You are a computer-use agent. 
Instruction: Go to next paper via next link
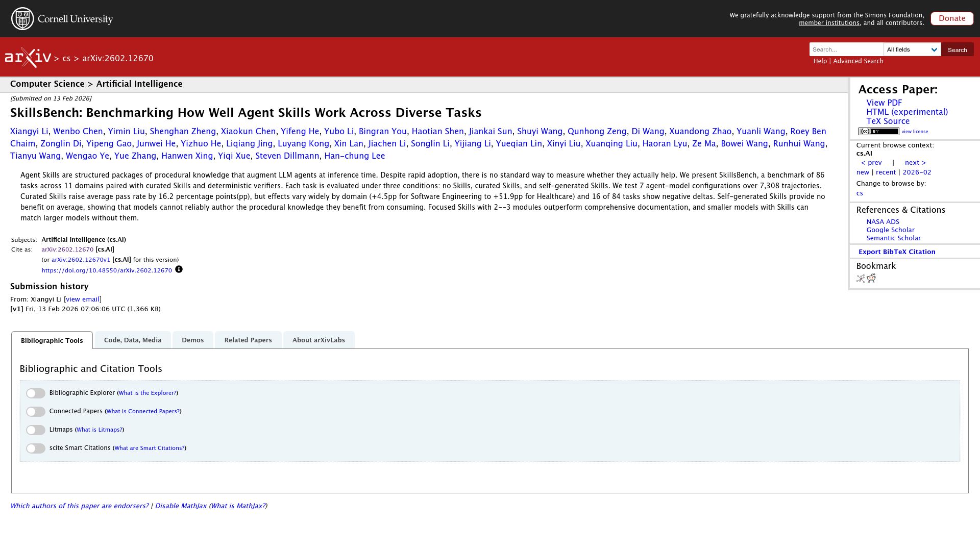(x=915, y=163)
